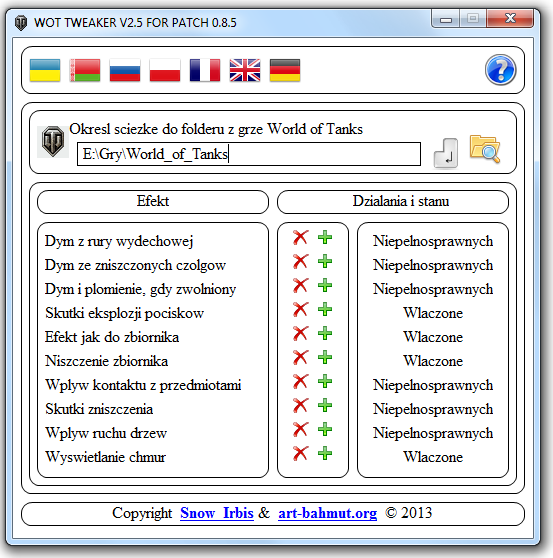Viewport: 553px width, 558px height.
Task: Click the World of Tanks folder path field
Action: (249, 154)
